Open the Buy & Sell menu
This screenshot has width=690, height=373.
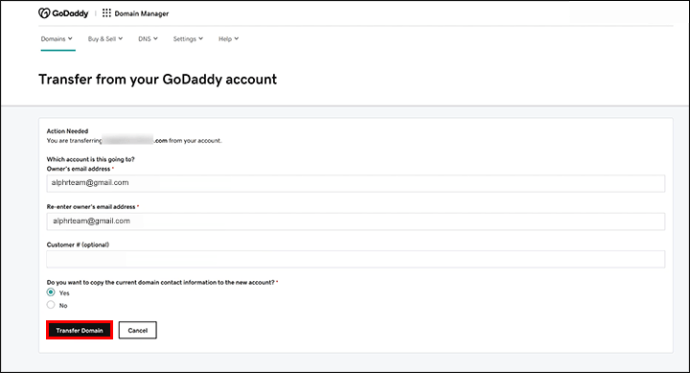click(x=105, y=39)
